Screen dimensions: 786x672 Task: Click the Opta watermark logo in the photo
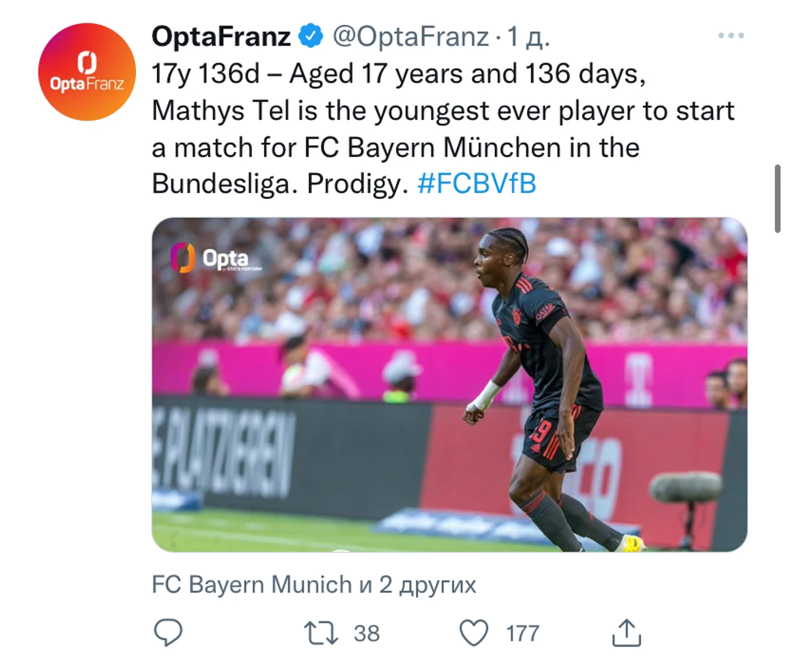click(215, 258)
